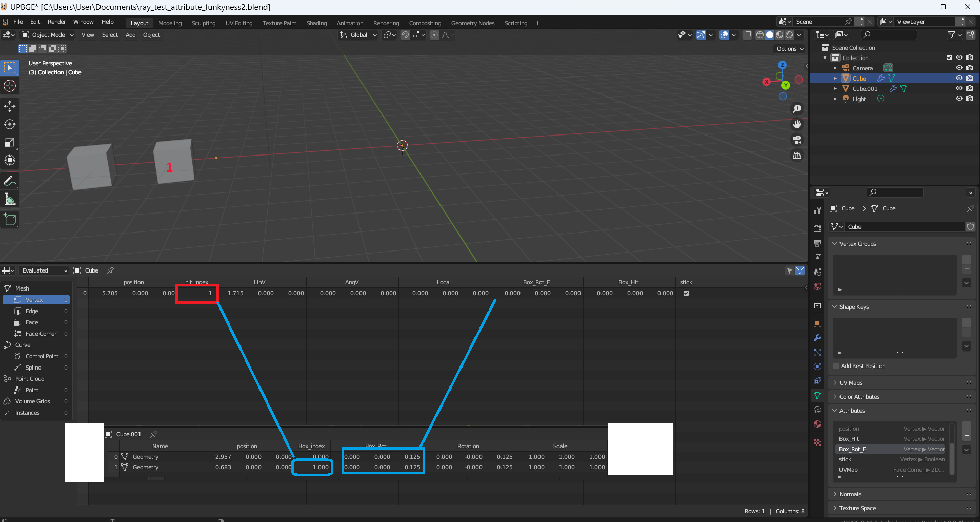Hide Cube.001 in viewport via eye icon
Image resolution: width=980 pixels, height=522 pixels.
(959, 88)
